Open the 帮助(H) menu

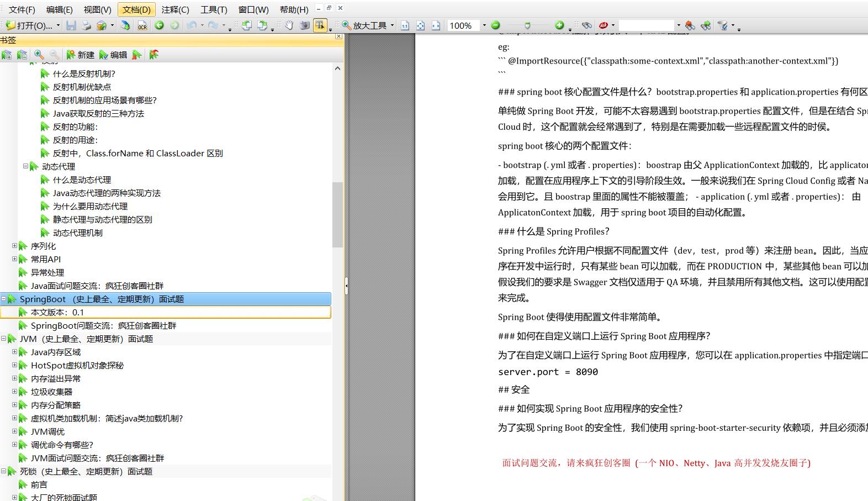point(294,9)
